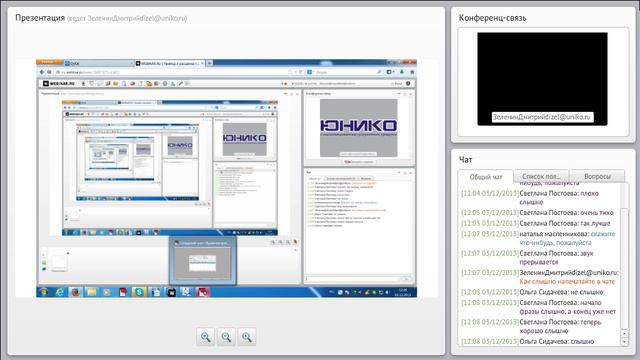Click the taskbar preview thumbnail popup in the shared screen
The image size is (640, 360).
point(203,260)
